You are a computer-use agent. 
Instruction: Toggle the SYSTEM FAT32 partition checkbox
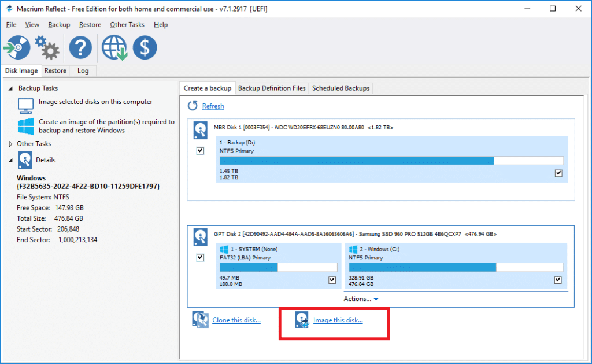pos(332,280)
